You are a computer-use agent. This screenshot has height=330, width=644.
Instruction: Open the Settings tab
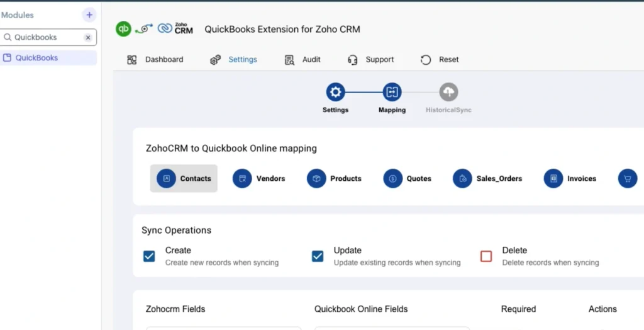tap(234, 60)
